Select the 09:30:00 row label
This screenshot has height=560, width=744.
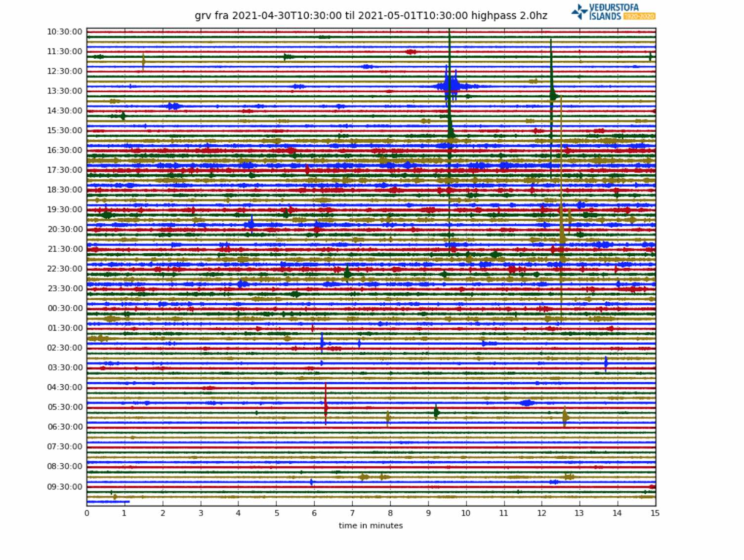[65, 486]
